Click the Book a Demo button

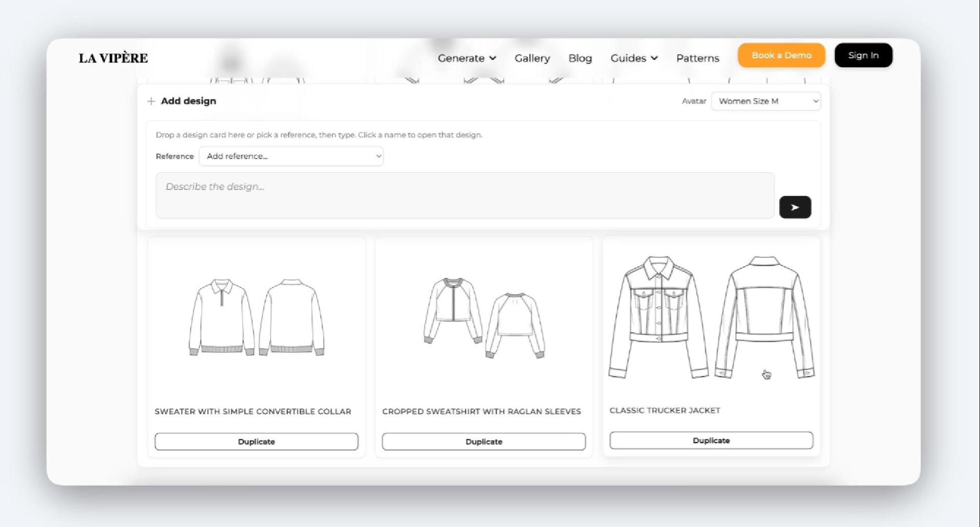click(x=781, y=55)
